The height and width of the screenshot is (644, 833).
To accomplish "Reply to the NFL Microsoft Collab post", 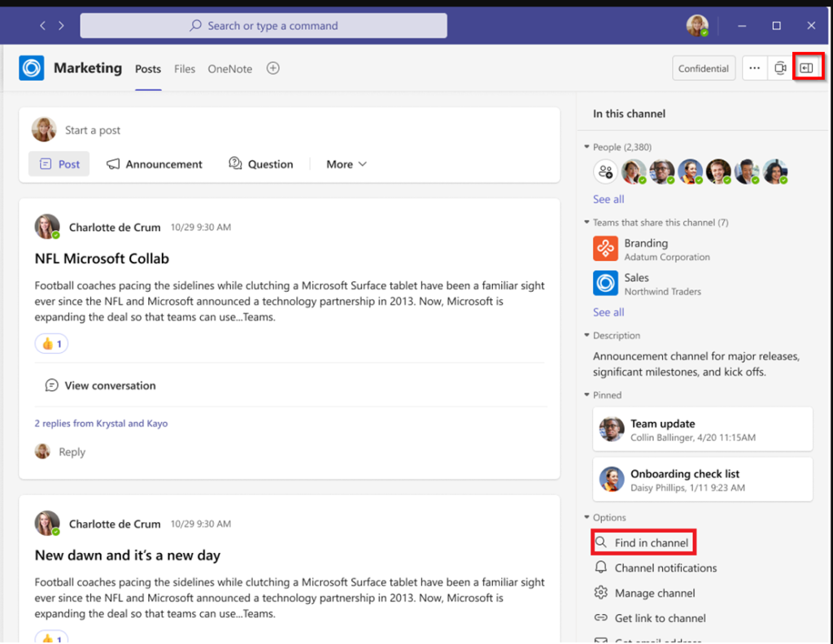I will pos(72,452).
